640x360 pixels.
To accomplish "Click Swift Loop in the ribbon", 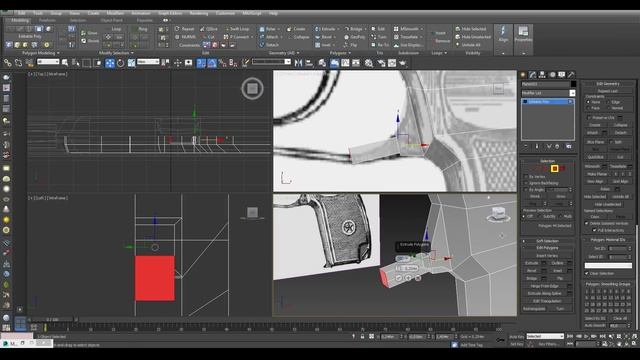I will click(237, 29).
